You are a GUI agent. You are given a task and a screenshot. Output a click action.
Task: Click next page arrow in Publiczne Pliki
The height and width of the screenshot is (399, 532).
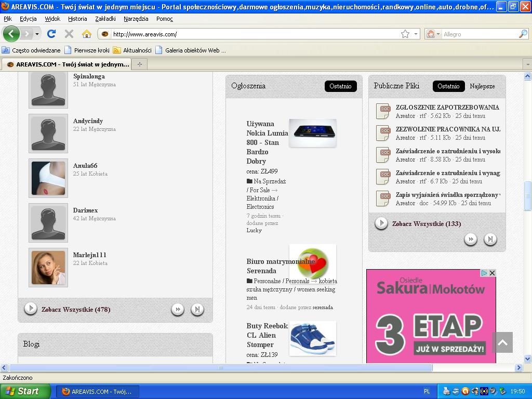coord(471,239)
